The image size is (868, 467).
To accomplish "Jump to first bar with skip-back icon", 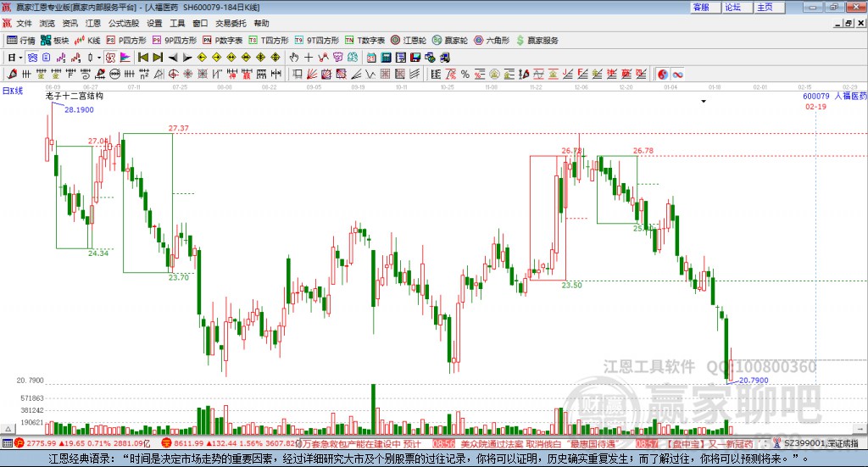I will click(x=142, y=58).
